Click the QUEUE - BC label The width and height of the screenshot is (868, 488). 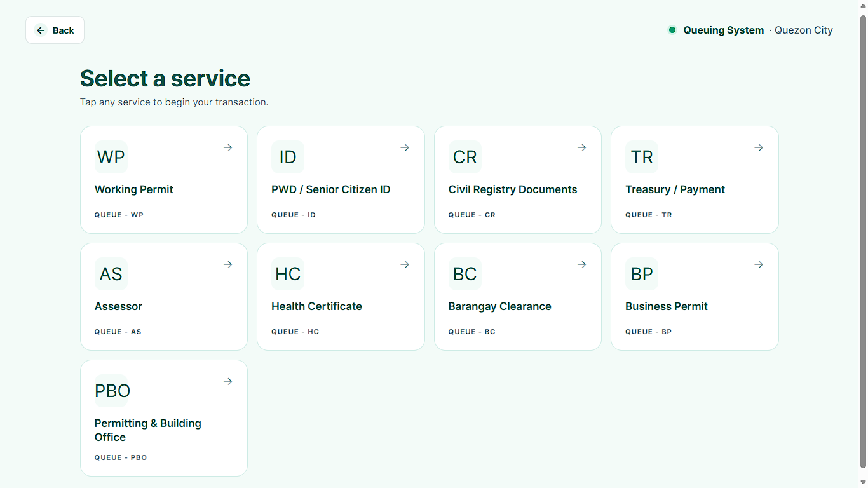tap(472, 332)
